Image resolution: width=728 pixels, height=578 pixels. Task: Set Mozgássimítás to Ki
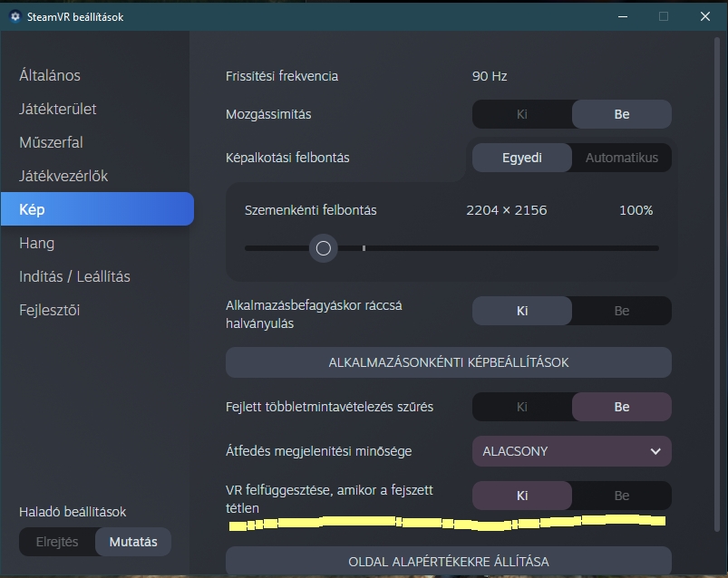click(x=522, y=114)
